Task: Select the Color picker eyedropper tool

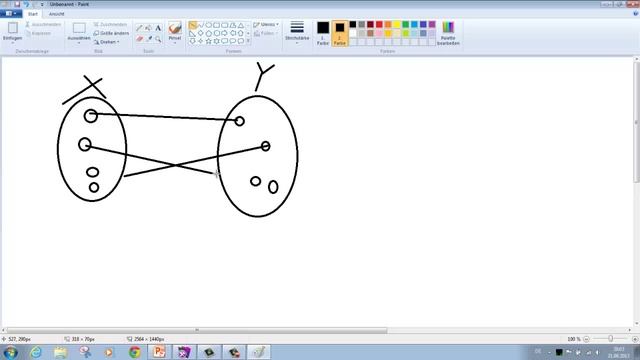Action: (x=149, y=39)
